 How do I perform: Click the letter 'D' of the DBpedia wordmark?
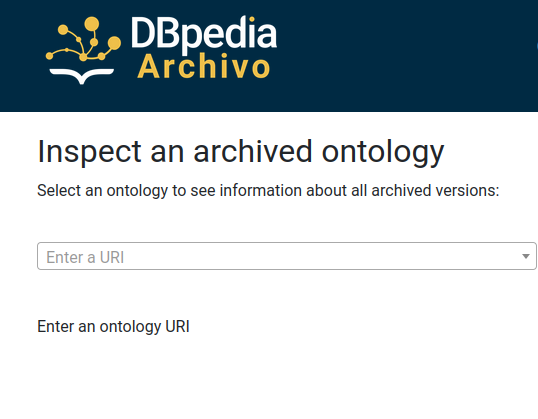tap(144, 33)
